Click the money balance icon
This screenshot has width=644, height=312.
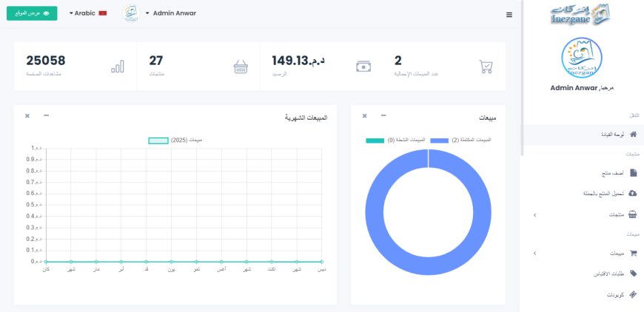363,66
